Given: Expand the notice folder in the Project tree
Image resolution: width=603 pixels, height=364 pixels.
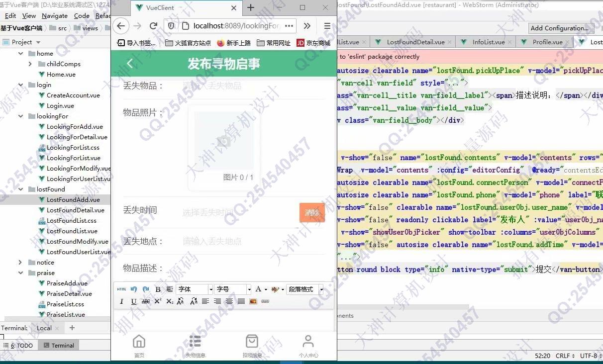Looking at the screenshot, I should tap(20, 263).
